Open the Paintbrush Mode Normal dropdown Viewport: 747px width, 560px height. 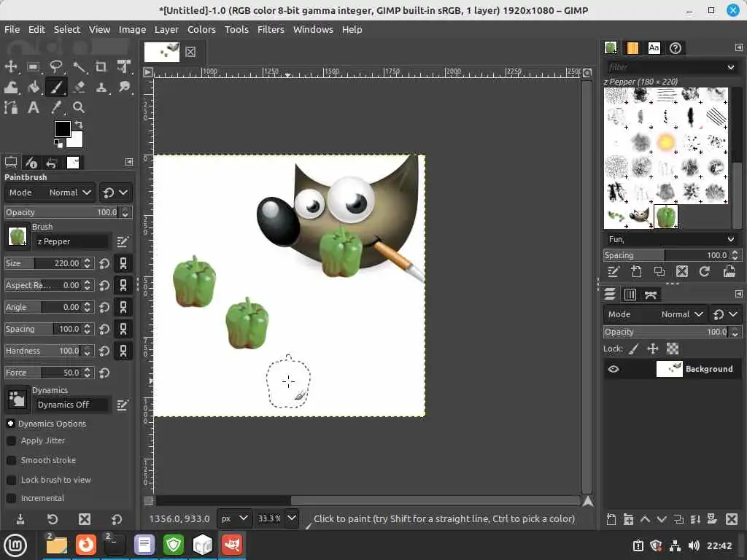click(x=50, y=192)
